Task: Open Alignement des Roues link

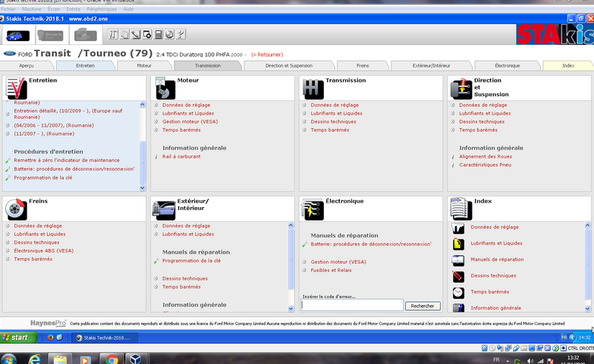Action: coord(486,156)
